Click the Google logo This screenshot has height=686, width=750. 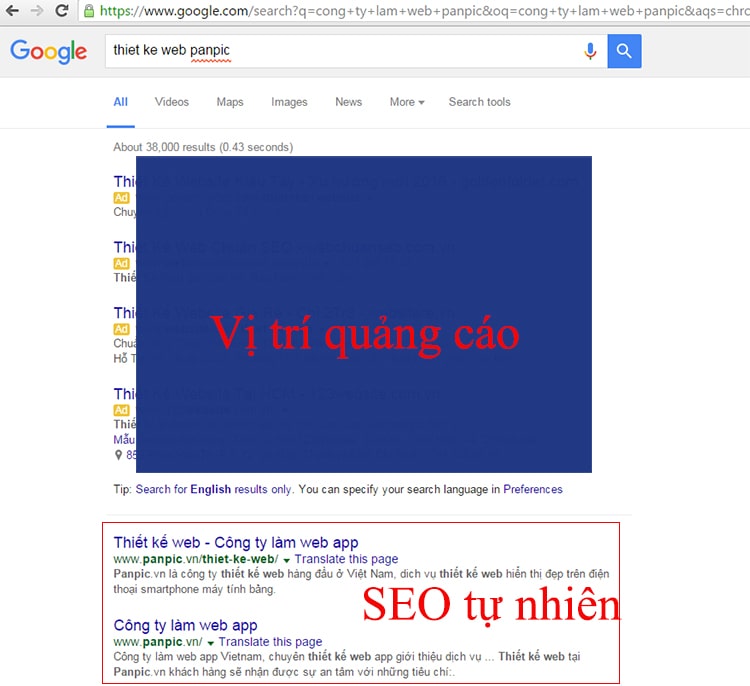(48, 52)
